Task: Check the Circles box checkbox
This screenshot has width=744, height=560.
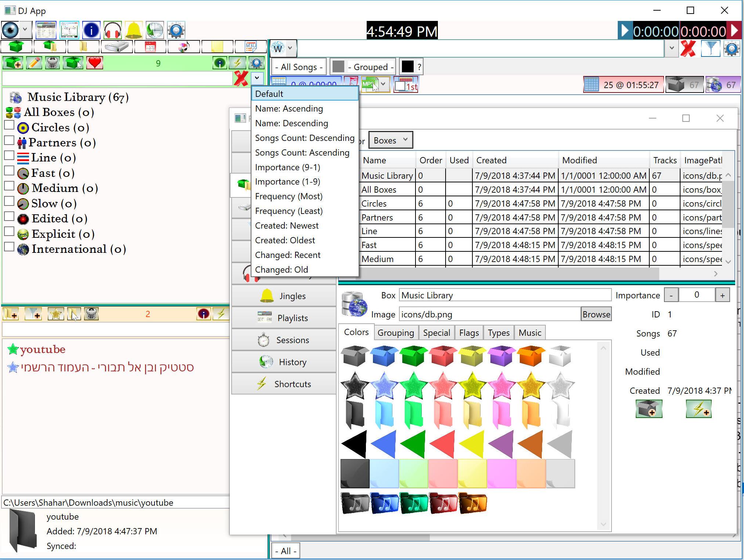Action: point(9,125)
